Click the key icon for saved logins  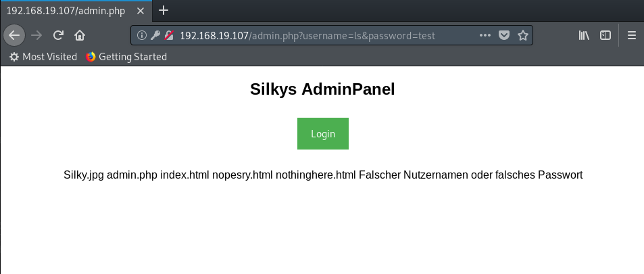tap(155, 35)
